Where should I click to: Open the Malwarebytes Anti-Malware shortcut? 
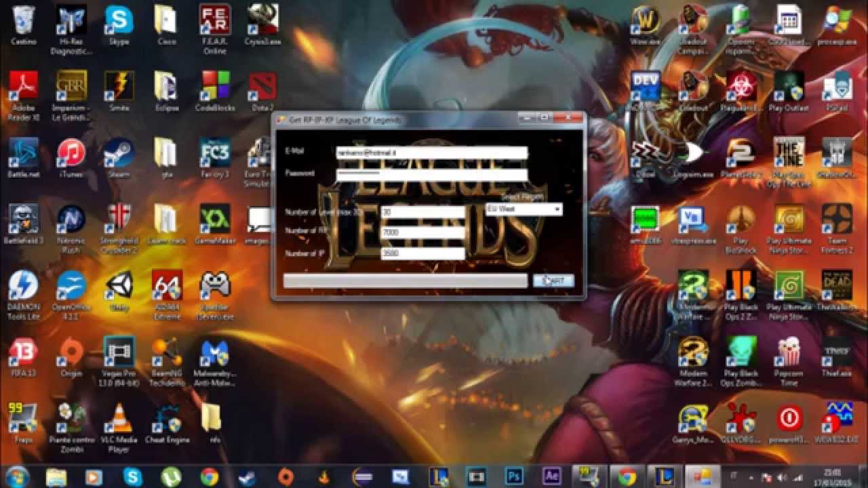214,361
